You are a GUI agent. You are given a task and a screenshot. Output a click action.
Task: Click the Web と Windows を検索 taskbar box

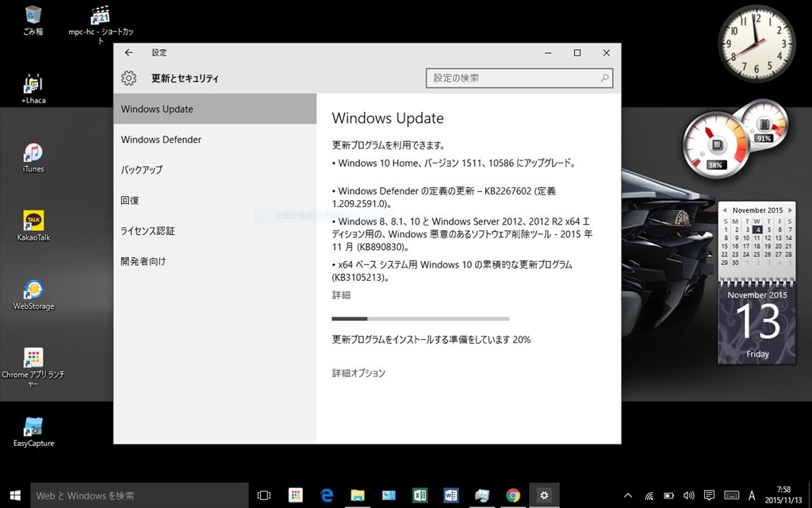tap(140, 495)
